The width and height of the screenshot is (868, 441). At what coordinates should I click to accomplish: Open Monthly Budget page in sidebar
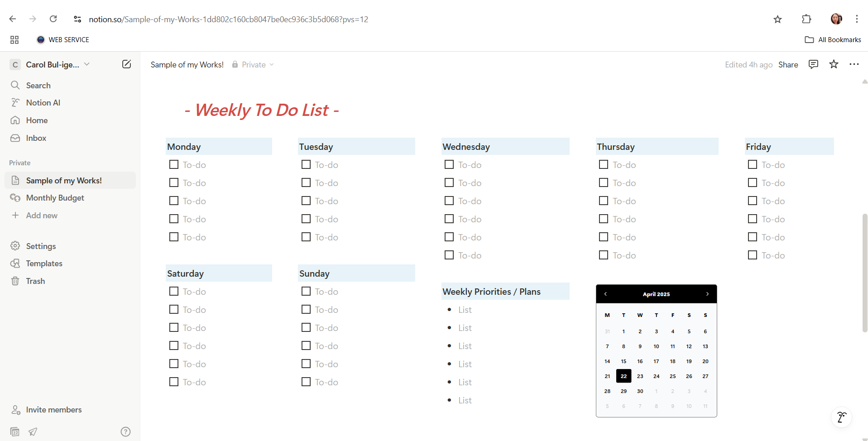[55, 198]
